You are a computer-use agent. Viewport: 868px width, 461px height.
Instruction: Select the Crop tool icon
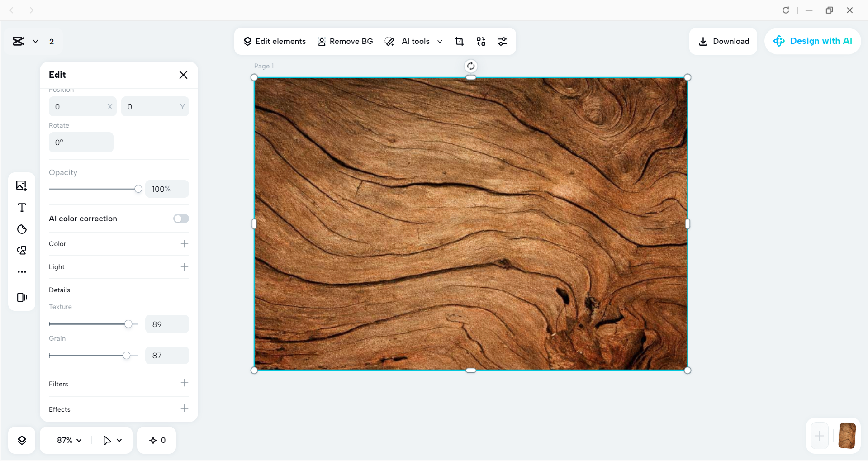tap(459, 42)
